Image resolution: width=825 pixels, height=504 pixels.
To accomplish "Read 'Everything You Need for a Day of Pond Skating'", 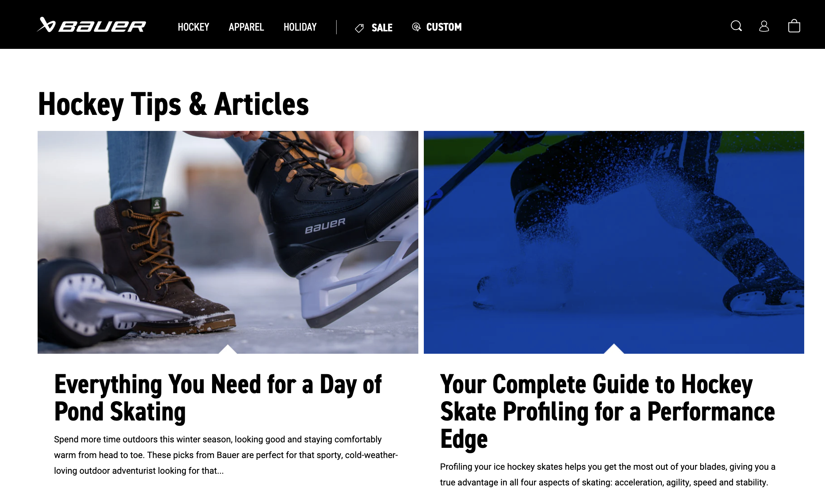I will [x=218, y=398].
